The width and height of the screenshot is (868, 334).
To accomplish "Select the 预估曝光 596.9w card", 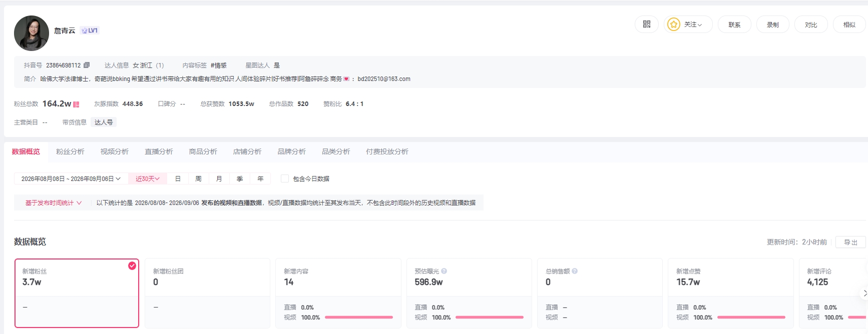I will point(469,293).
